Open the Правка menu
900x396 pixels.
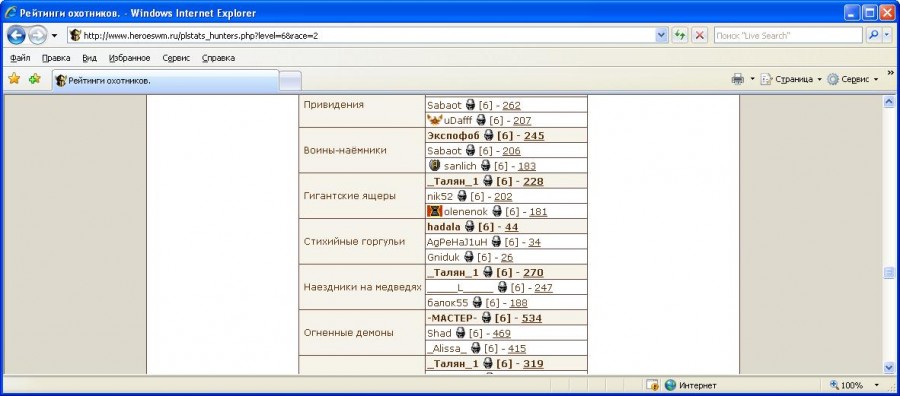[56, 58]
